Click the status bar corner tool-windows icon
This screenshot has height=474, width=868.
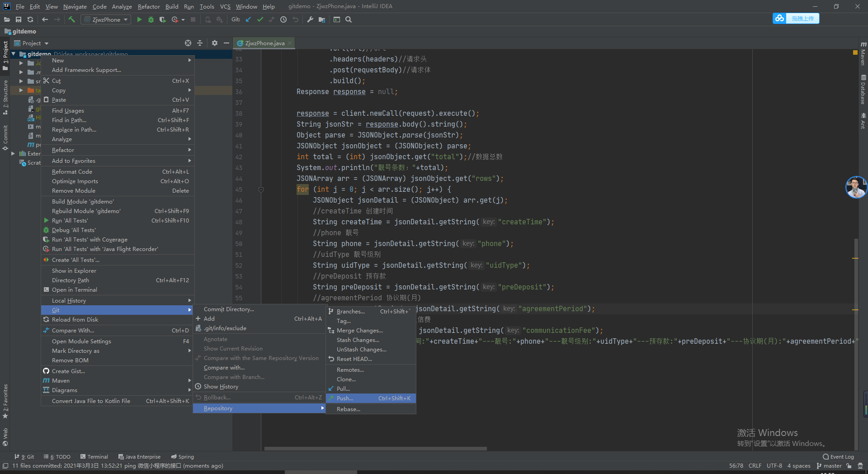point(5,466)
